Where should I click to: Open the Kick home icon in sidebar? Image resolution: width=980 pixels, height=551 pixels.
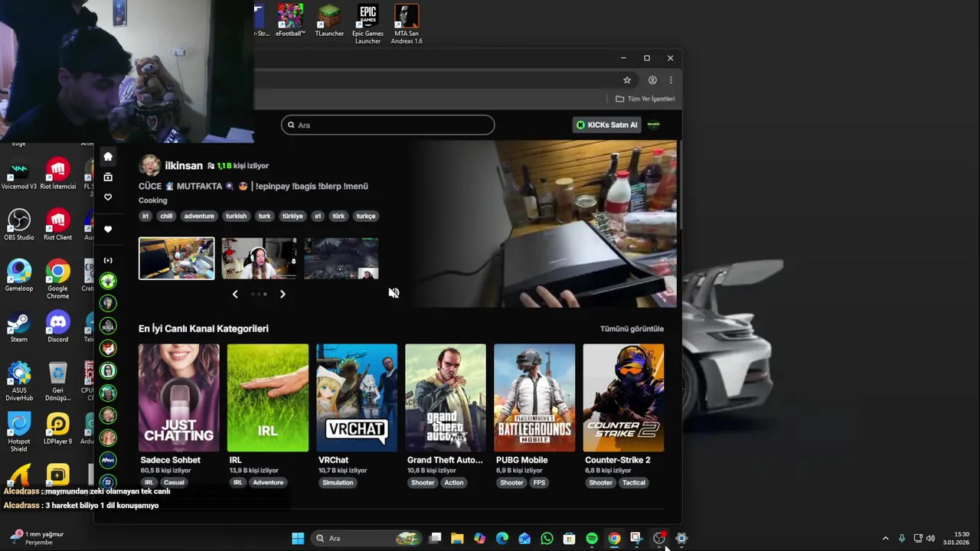[108, 156]
